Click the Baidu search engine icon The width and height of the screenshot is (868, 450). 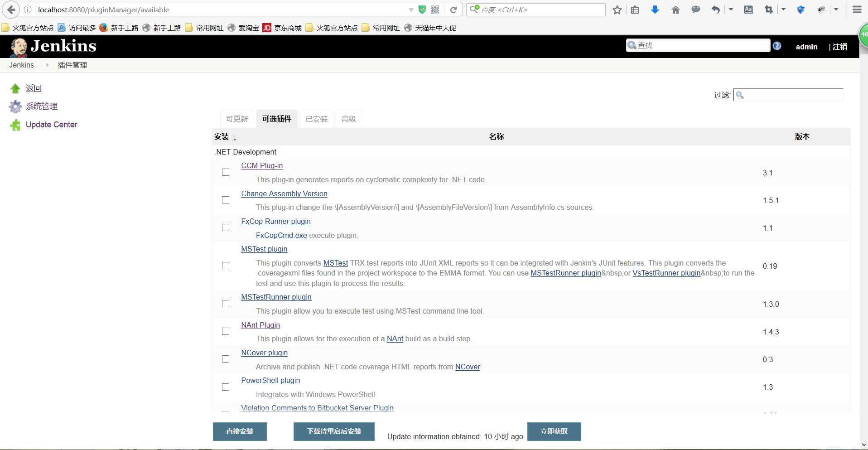[x=474, y=9]
